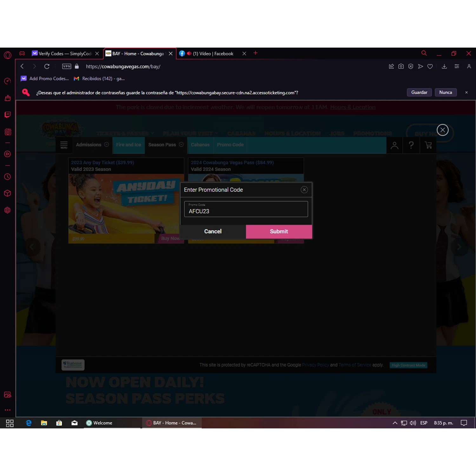Launch Microsoft Edge from the taskbar
476x476 pixels.
pos(29,423)
